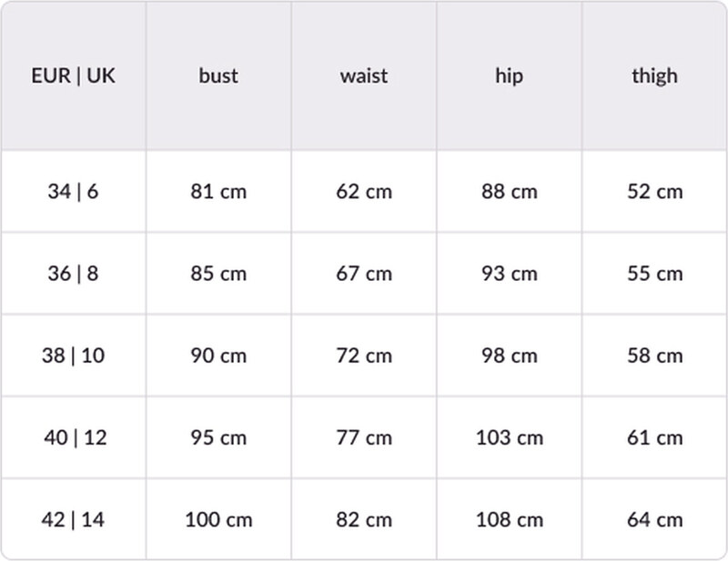Select the 36 | 8 size row
This screenshot has width=728, height=561.
(74, 274)
